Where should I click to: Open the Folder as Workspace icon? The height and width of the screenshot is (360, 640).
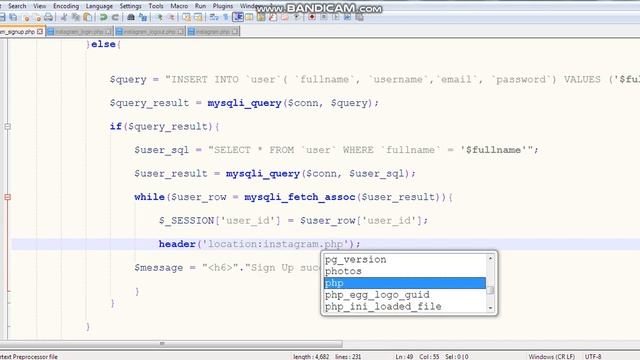click(284, 17)
